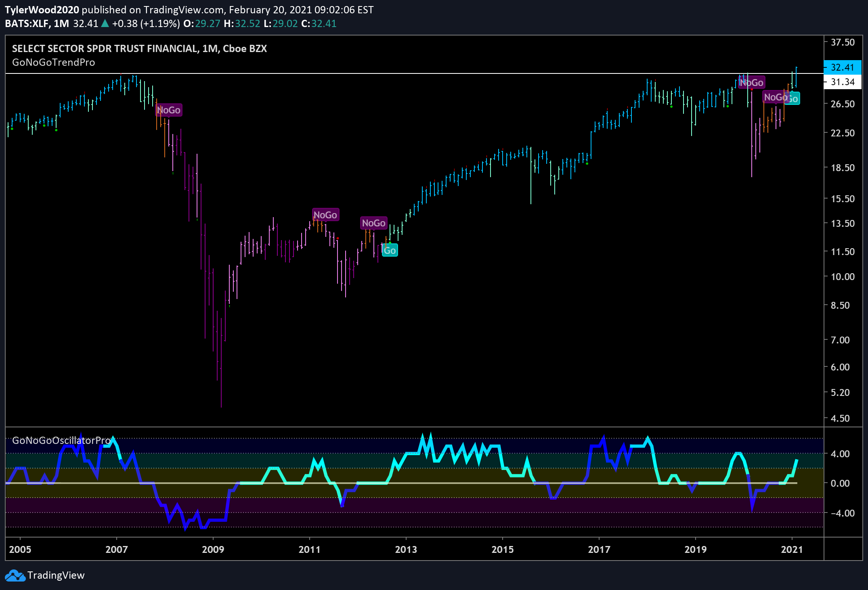Click the GoNoGoTrendPro indicator label
This screenshot has height=590, width=868.
pos(54,63)
